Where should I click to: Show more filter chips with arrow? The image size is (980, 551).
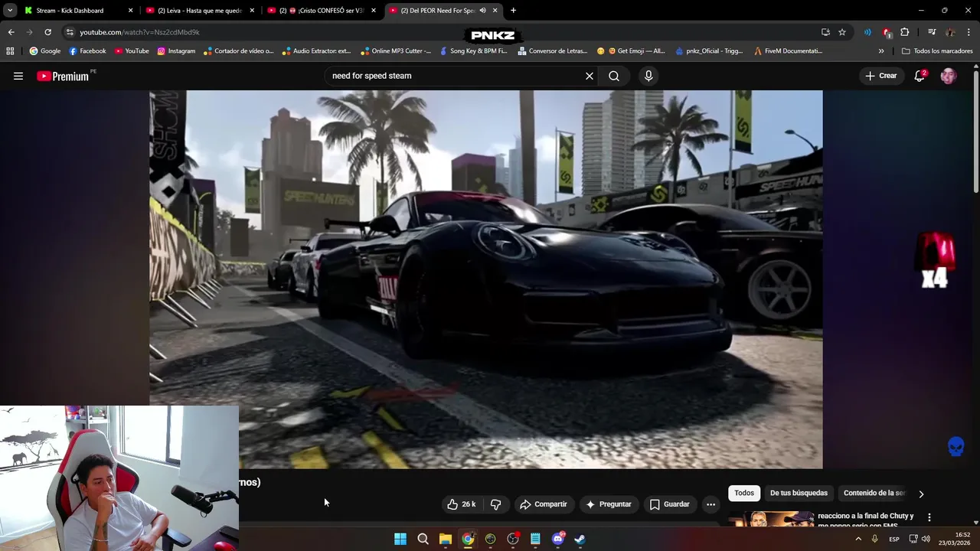921,494
